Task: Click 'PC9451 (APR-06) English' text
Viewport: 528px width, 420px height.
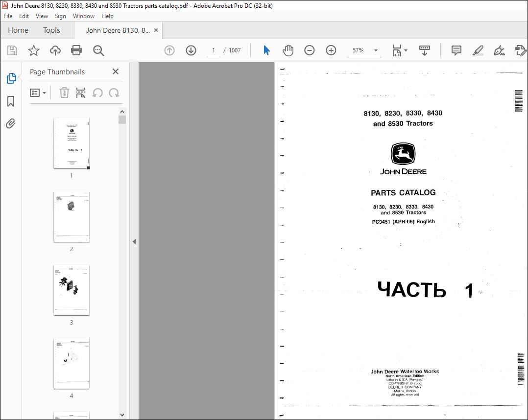Action: 404,221
